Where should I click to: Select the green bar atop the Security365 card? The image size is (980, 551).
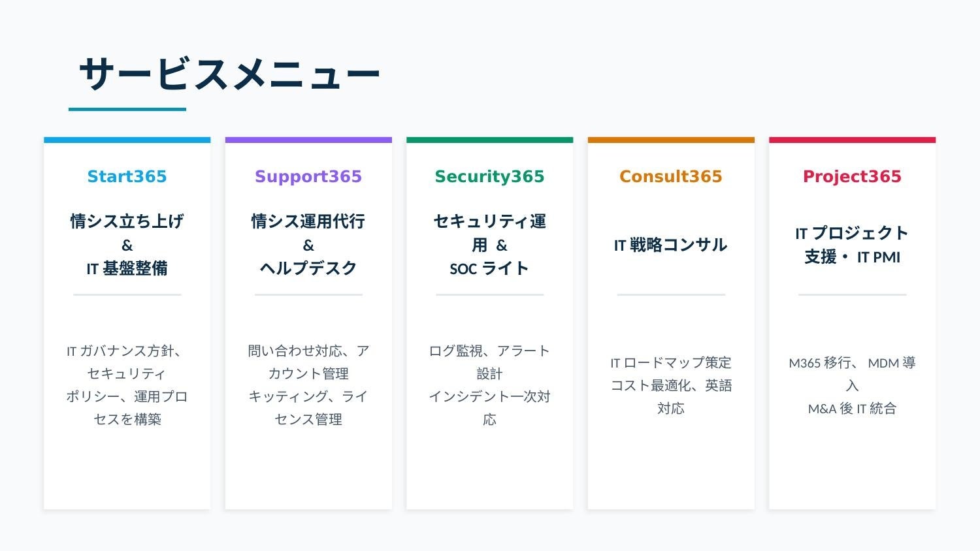(489, 140)
